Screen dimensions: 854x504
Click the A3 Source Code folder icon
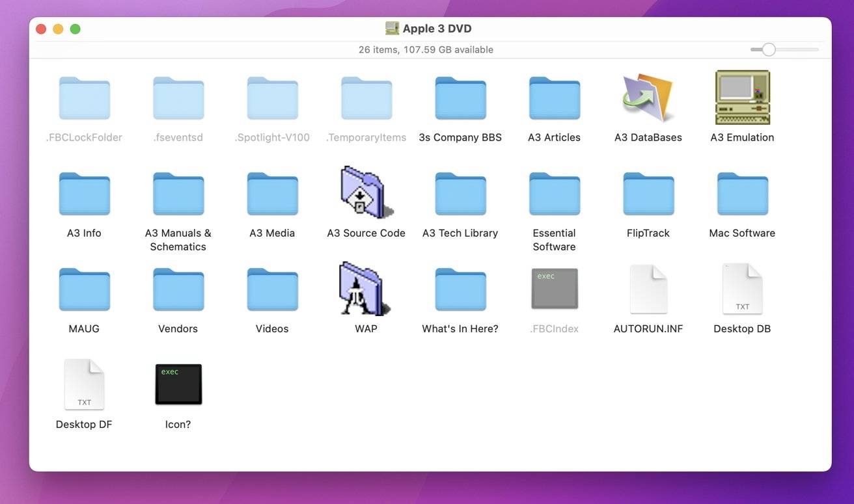(366, 193)
